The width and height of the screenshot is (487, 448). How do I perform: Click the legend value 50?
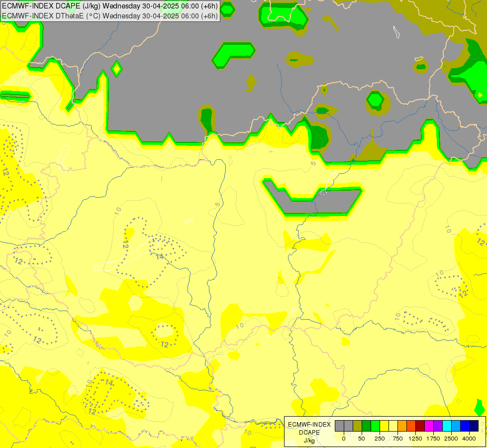pos(362,439)
